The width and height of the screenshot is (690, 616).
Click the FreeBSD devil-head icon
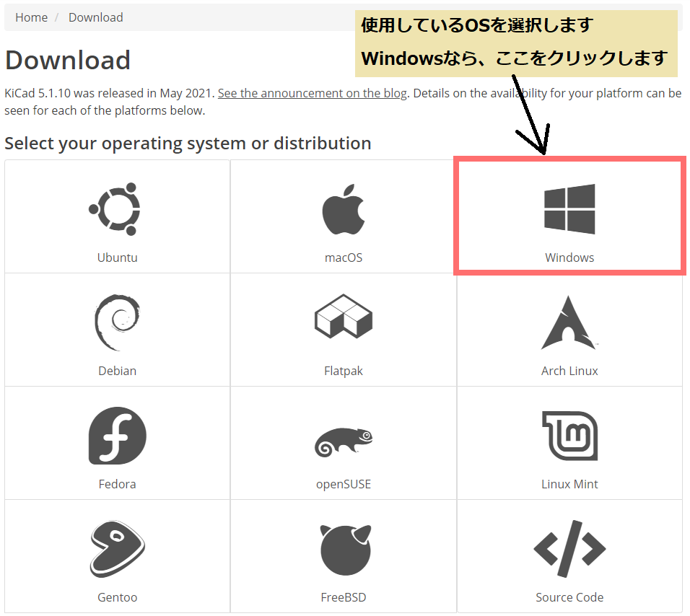click(x=346, y=550)
